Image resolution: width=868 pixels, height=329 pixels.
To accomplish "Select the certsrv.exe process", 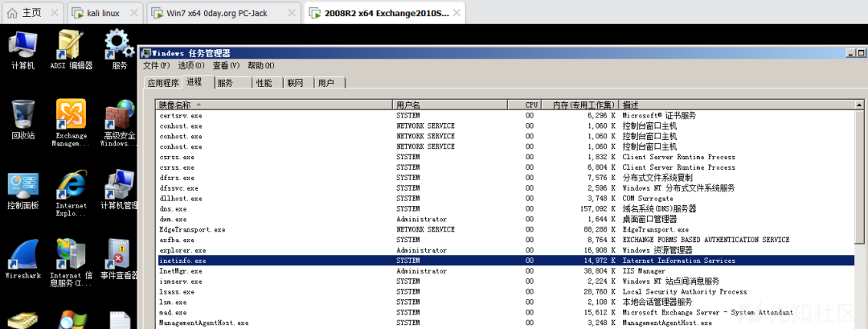I will click(506, 116).
